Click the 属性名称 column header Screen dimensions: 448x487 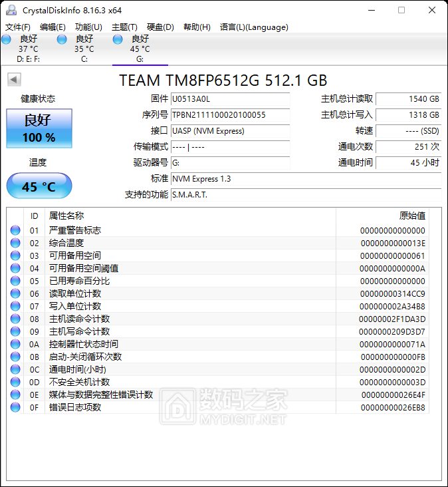point(66,216)
